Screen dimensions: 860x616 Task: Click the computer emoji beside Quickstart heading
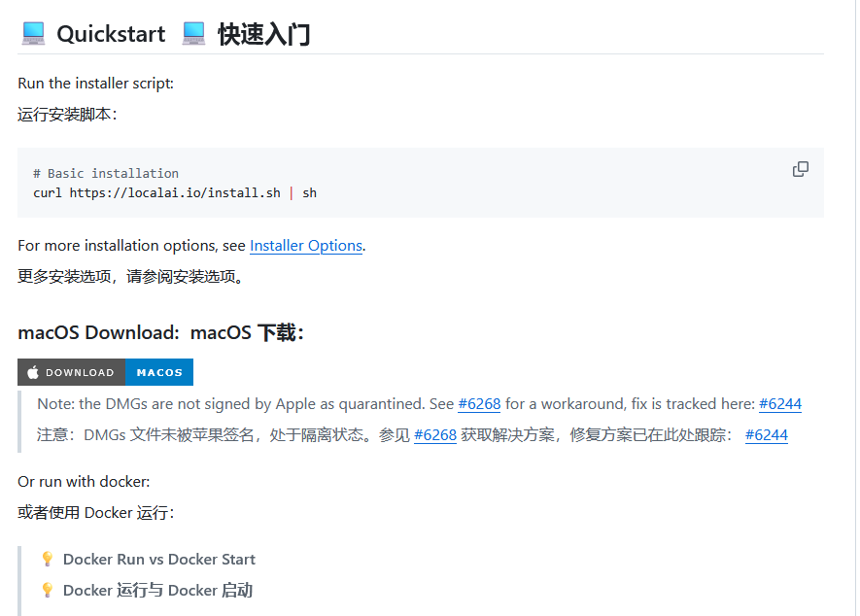31,32
